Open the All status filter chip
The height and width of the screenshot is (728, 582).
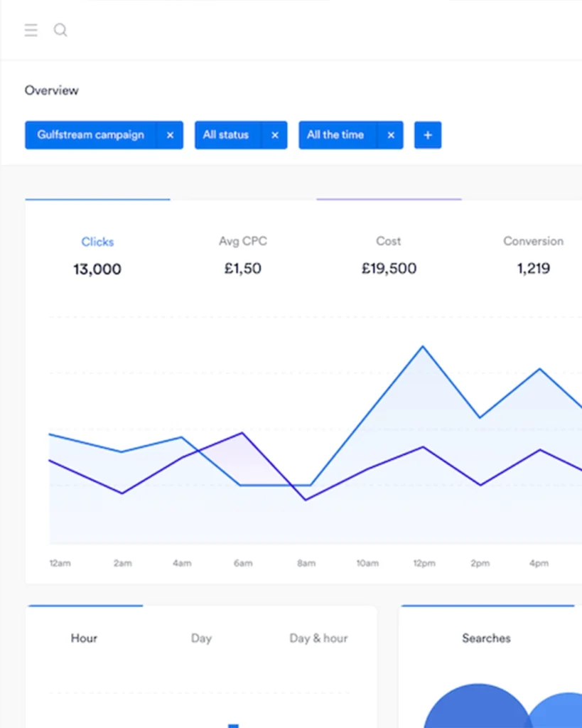[x=226, y=135]
